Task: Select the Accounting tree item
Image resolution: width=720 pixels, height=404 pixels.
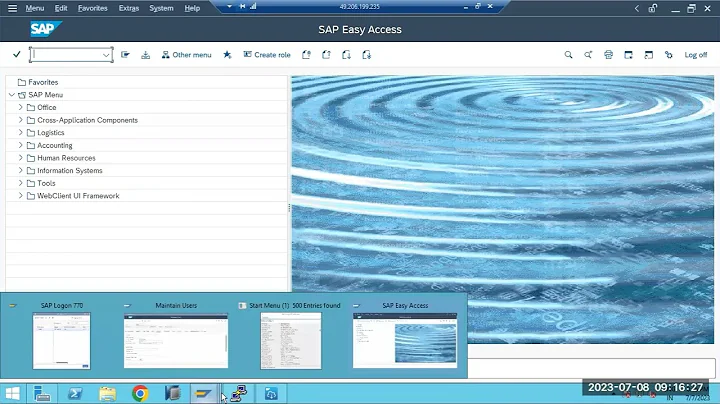Action: (55, 145)
